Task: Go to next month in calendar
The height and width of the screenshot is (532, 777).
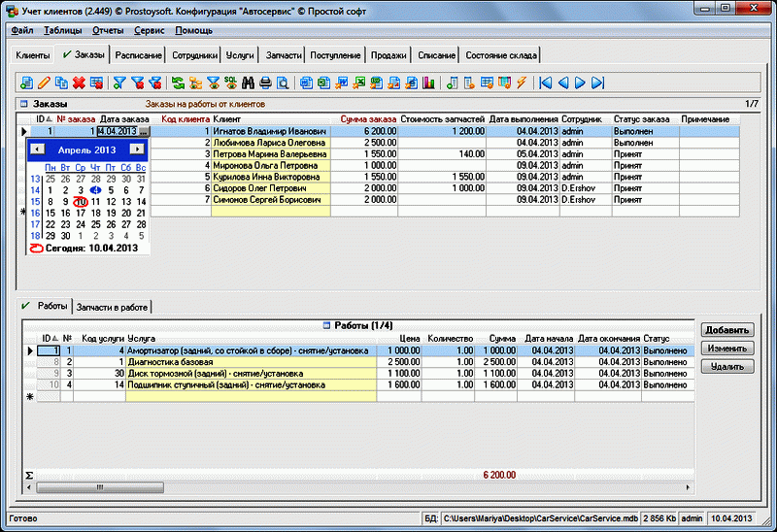Action: [137, 150]
